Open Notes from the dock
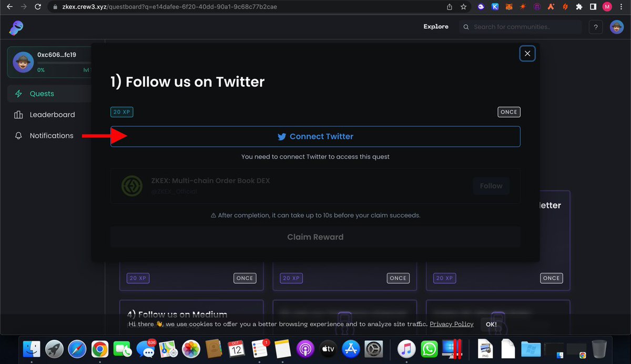 (x=282, y=349)
